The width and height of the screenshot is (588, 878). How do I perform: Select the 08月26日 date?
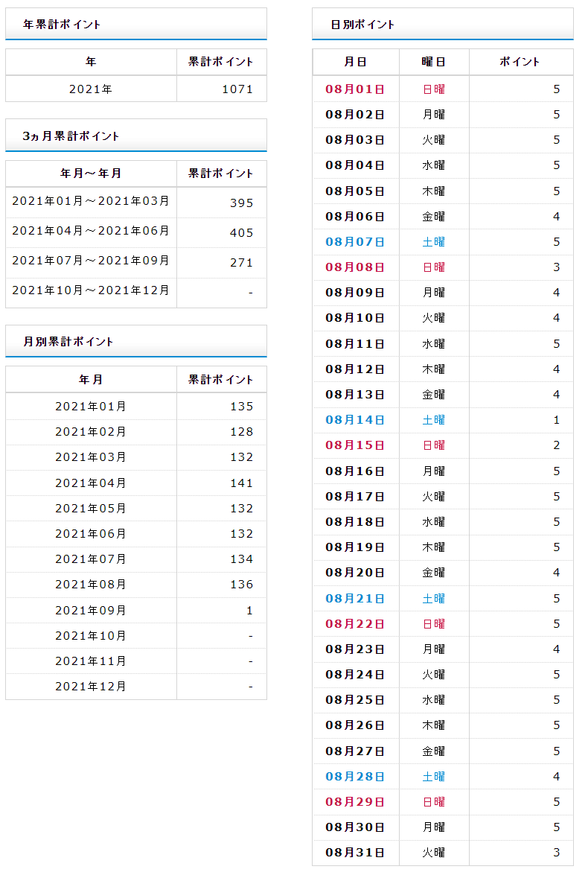[355, 725]
